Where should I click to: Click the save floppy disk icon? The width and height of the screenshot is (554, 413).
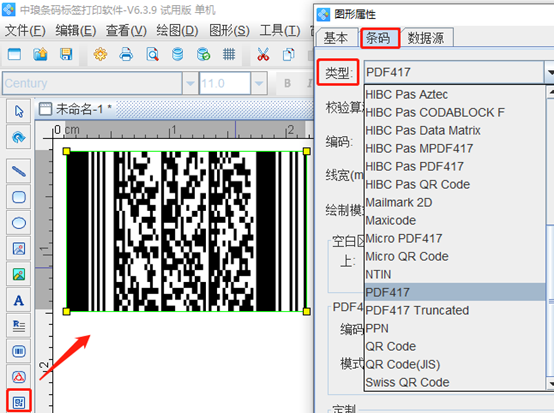(x=66, y=54)
